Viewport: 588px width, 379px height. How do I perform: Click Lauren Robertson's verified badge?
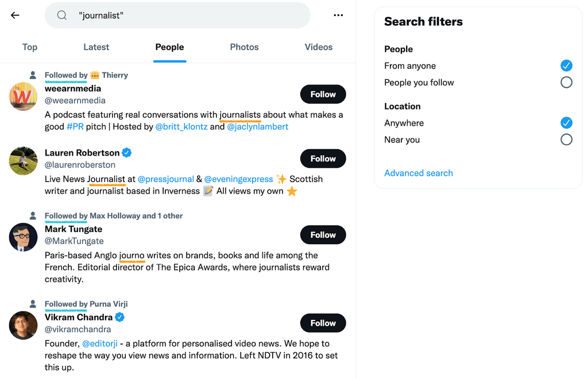click(x=127, y=153)
